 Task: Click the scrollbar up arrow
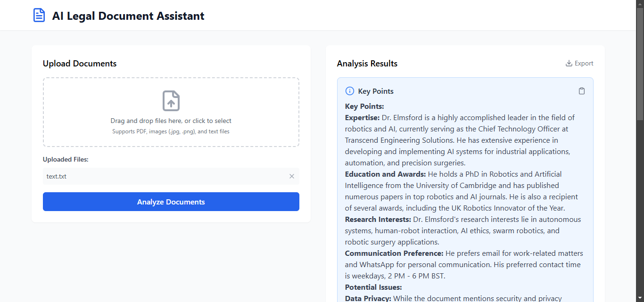coord(640,3)
